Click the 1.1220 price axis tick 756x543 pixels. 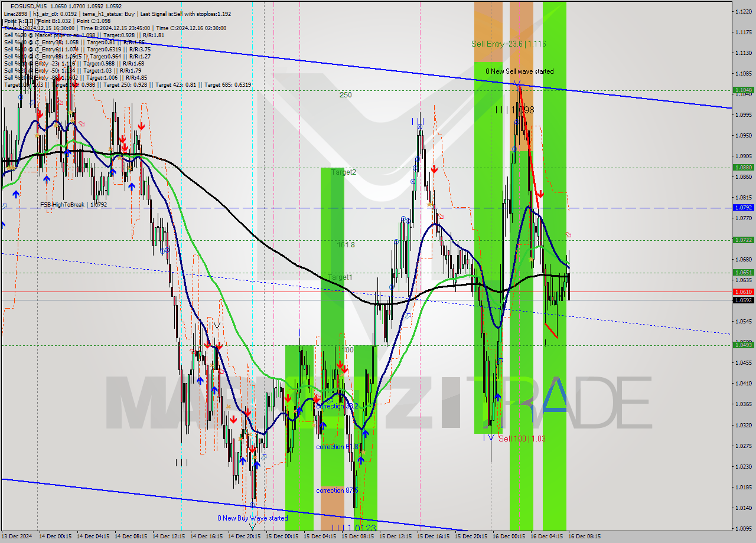tap(743, 11)
